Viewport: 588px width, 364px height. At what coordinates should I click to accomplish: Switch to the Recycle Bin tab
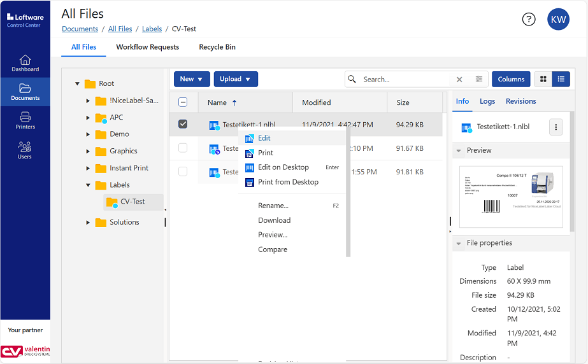tap(217, 47)
